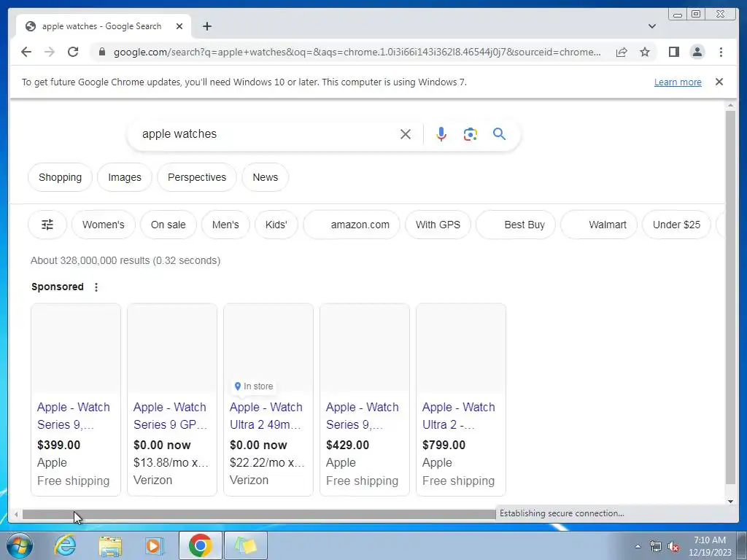Open the Chrome side panel
747x560 pixels.
673,52
